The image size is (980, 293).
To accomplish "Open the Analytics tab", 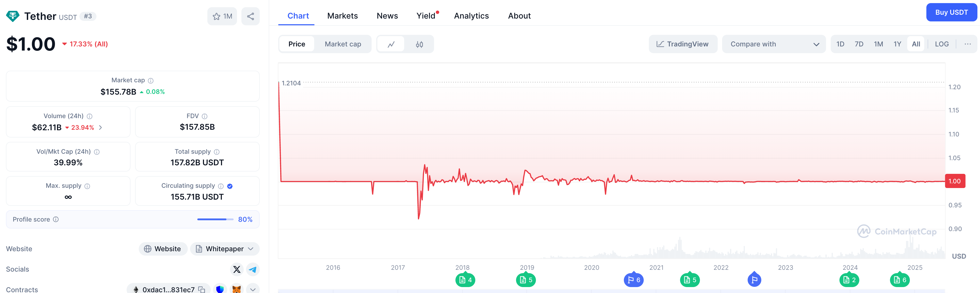I will (471, 16).
